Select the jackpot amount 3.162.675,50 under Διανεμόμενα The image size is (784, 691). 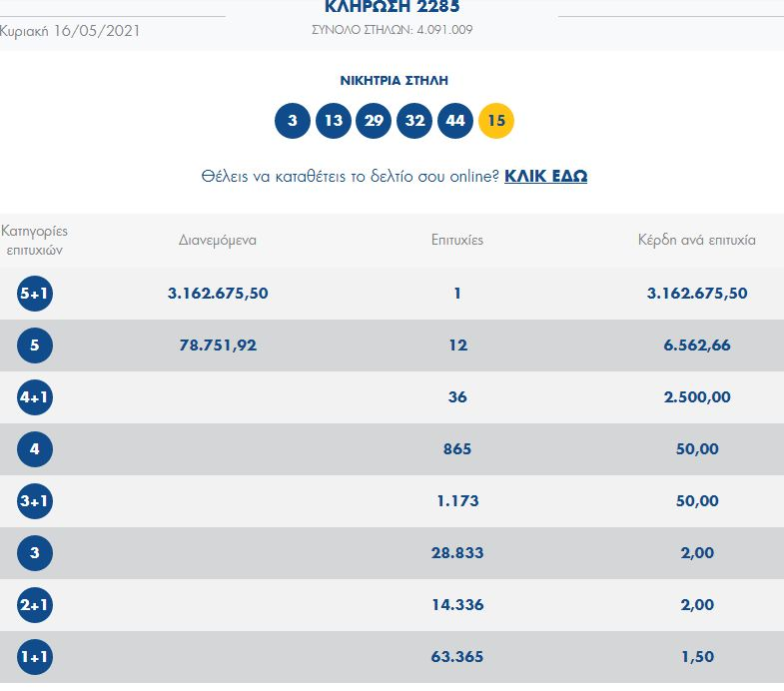(218, 294)
